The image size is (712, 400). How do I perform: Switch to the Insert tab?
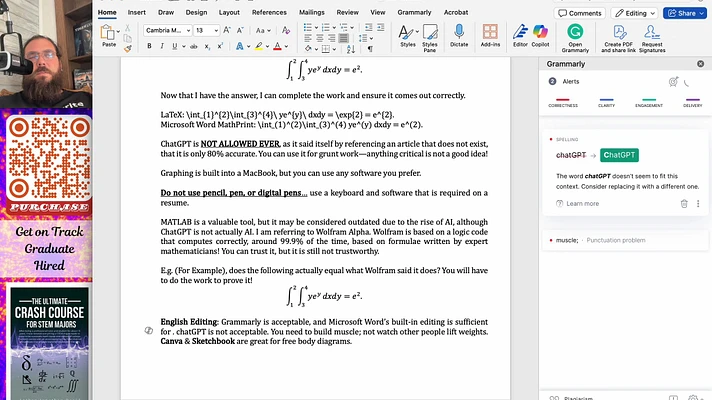(x=137, y=12)
